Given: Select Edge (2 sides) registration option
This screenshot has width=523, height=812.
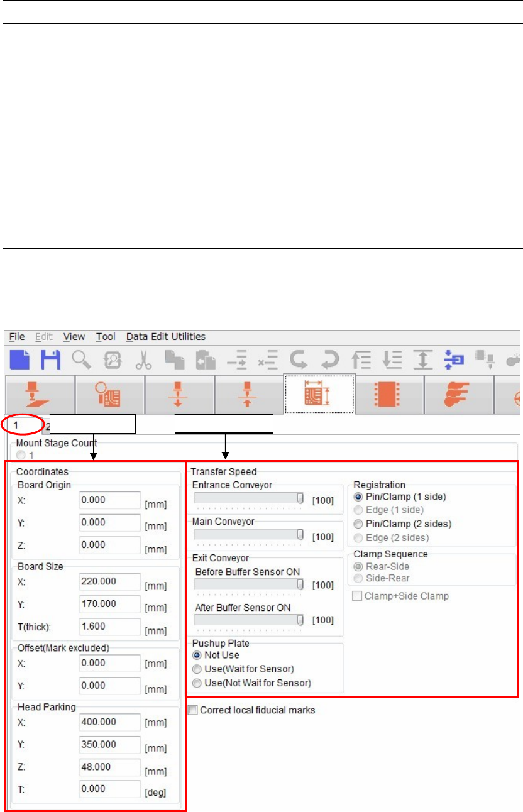Looking at the screenshot, I should coord(390,537).
